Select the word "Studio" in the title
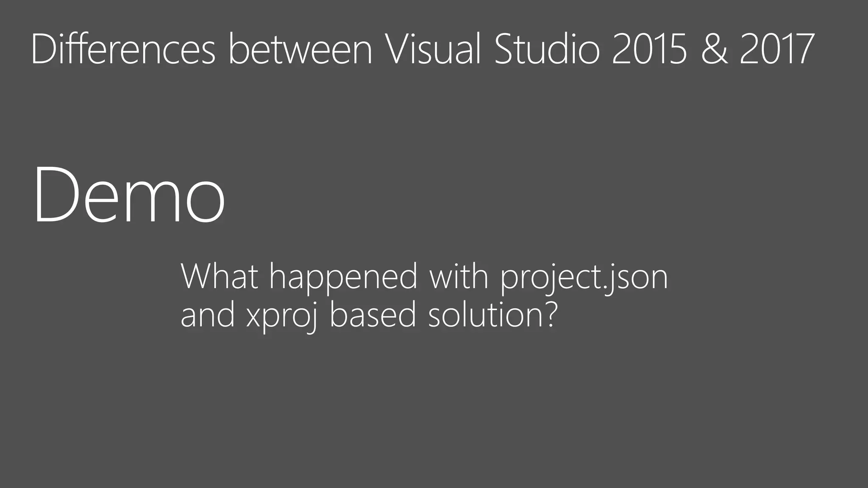This screenshot has height=488, width=868. 547,49
